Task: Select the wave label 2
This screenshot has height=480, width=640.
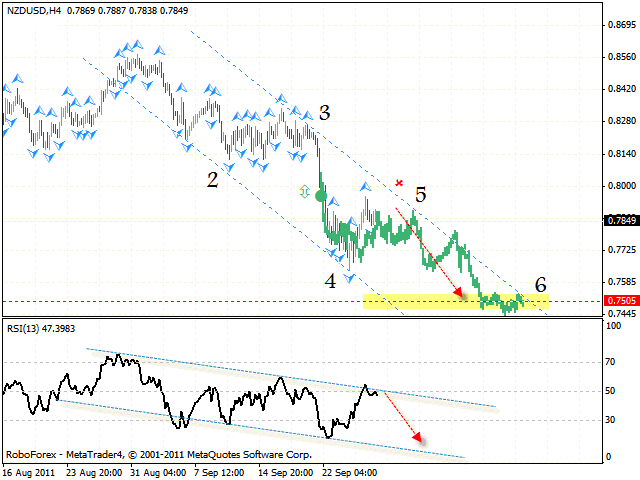Action: click(x=212, y=180)
